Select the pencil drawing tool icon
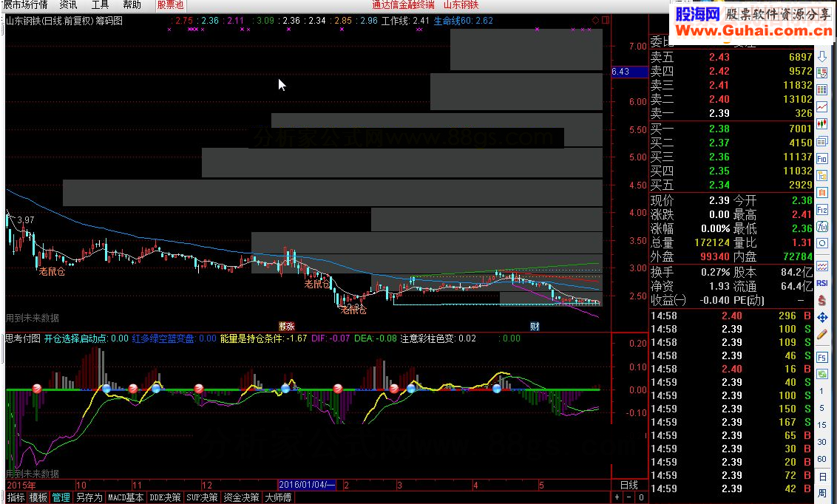The height and width of the screenshot is (504, 837). 822,335
